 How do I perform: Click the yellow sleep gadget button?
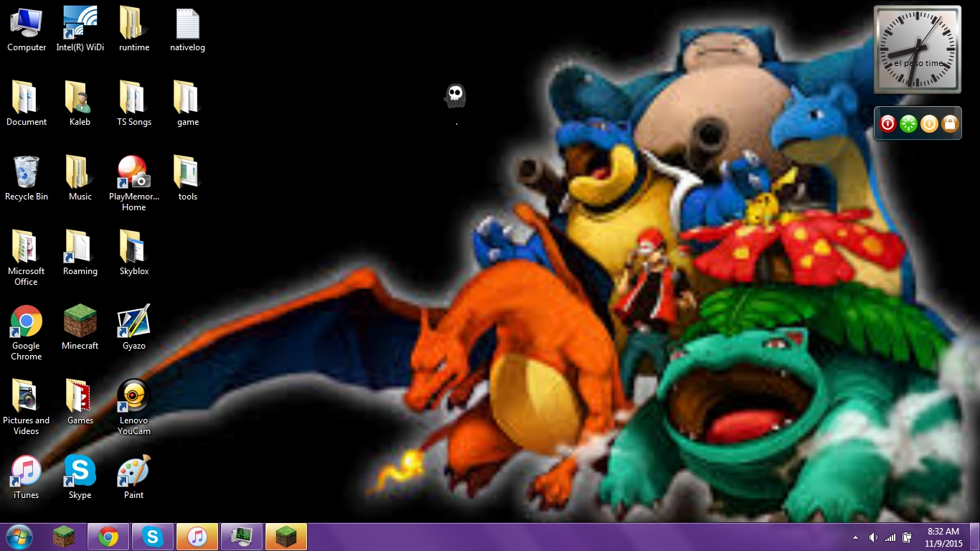click(x=929, y=123)
